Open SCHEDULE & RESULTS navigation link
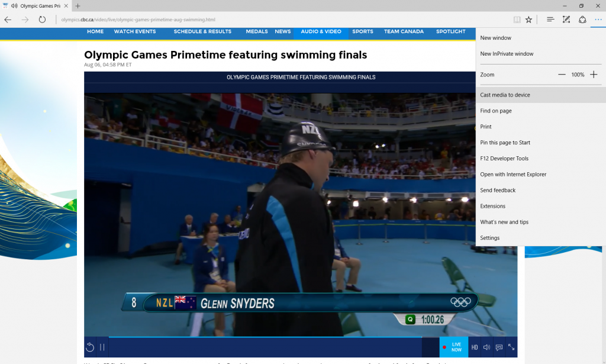 tap(202, 32)
